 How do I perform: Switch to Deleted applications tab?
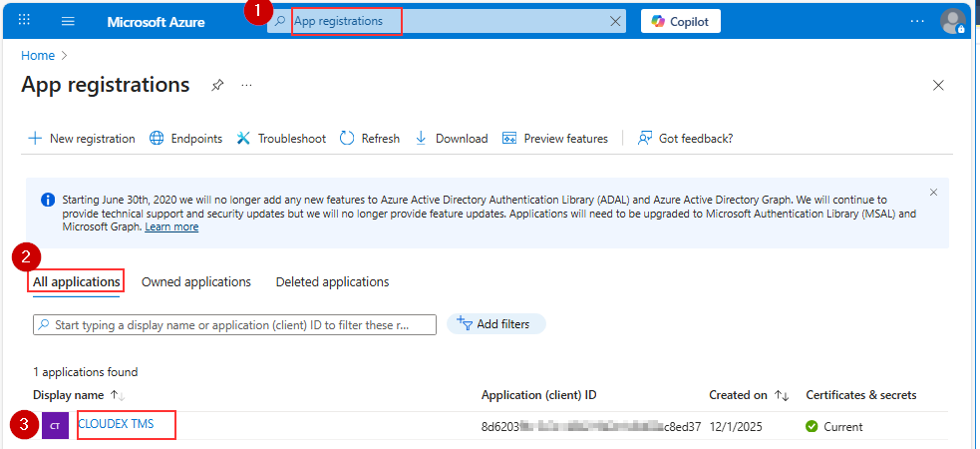[332, 282]
